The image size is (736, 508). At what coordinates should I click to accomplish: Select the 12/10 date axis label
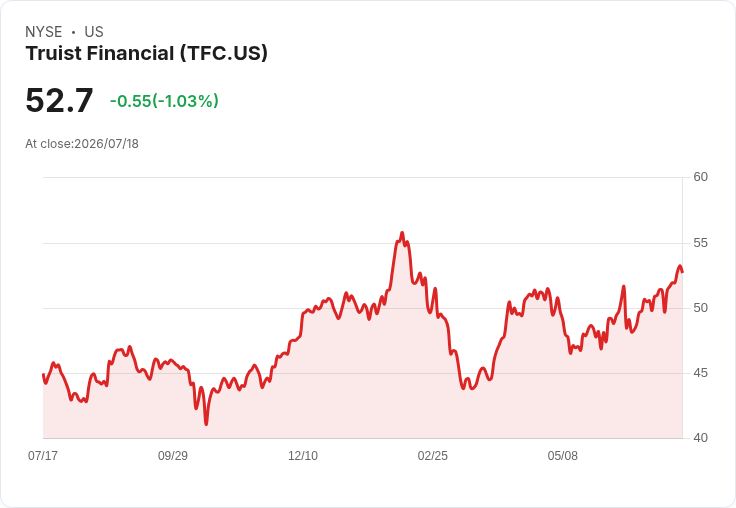point(303,456)
